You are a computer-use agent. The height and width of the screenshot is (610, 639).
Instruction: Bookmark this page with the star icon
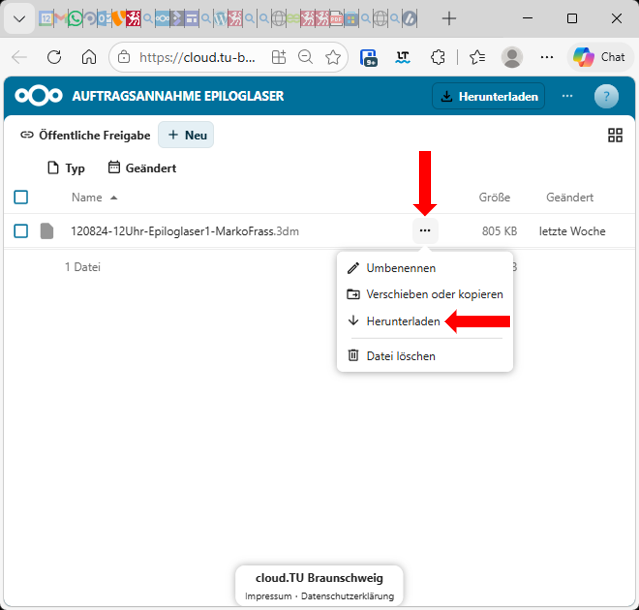point(333,57)
